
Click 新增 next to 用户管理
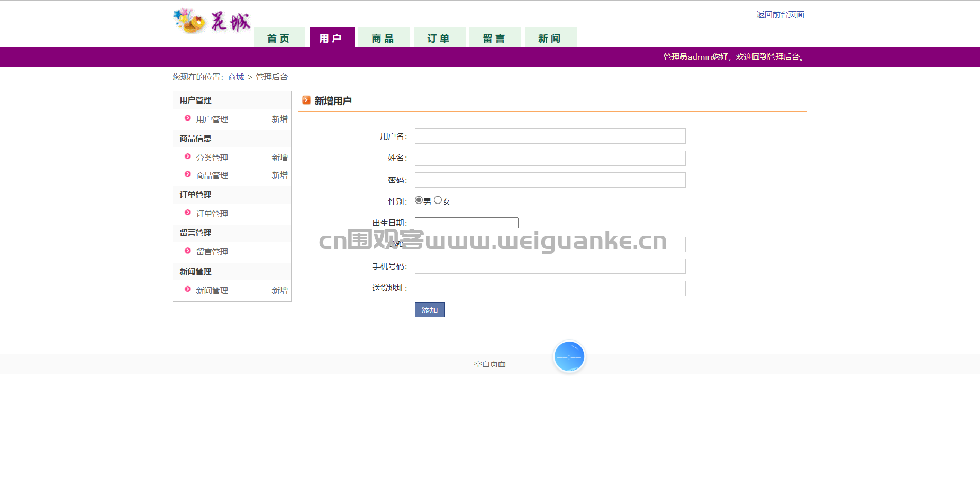[x=279, y=119]
